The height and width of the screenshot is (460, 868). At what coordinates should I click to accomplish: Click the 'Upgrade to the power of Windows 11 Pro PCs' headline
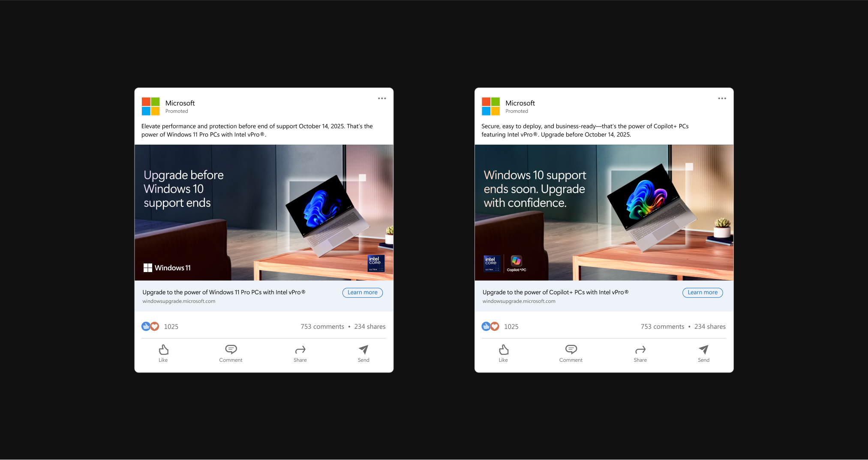224,292
